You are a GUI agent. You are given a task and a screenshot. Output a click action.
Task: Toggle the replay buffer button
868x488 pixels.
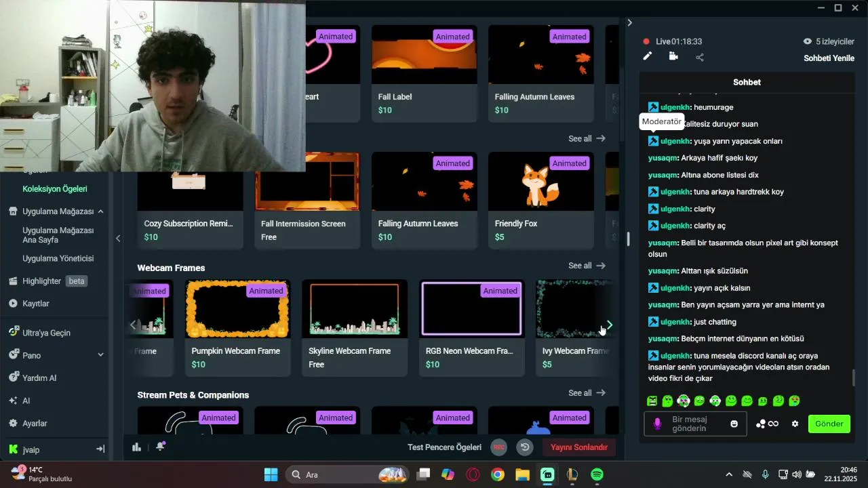tap(524, 447)
